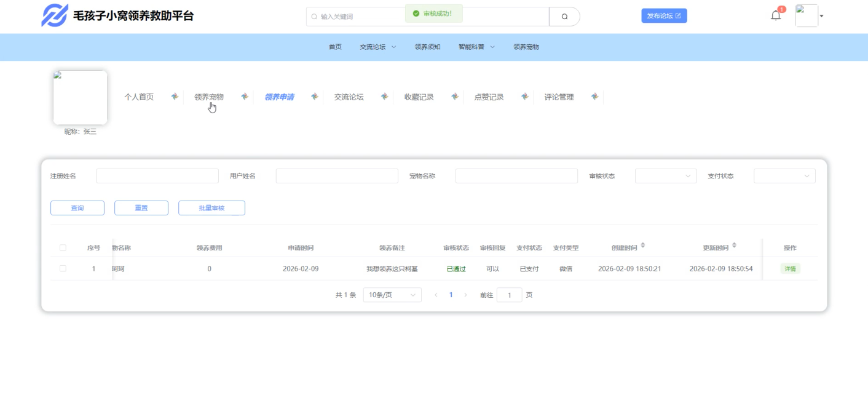Open the 审核状态 filter dropdown

tap(666, 176)
